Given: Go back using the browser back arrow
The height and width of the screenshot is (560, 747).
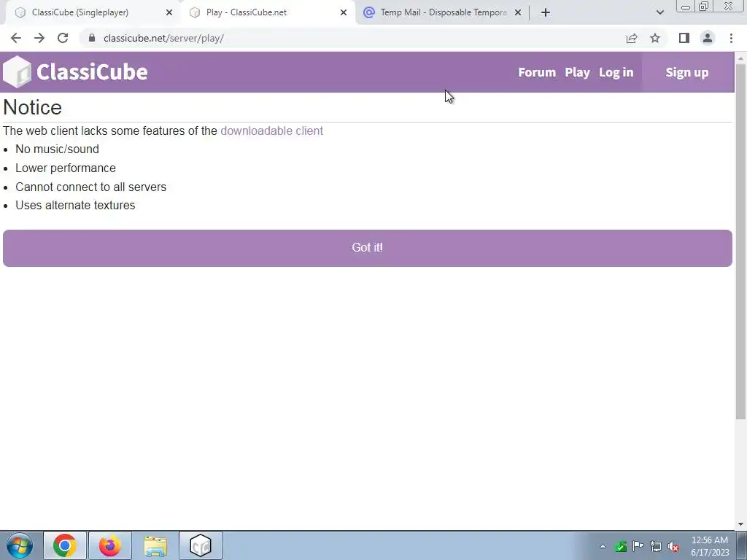Looking at the screenshot, I should tap(16, 38).
